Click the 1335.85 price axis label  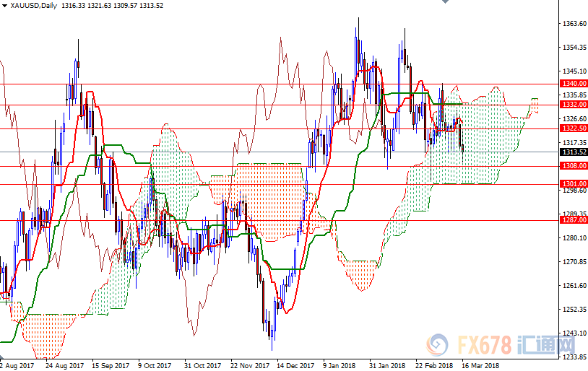coord(574,95)
